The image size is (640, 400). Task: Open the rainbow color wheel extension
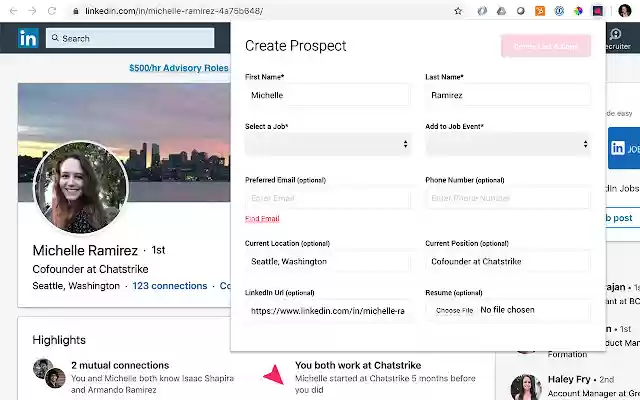pos(578,11)
